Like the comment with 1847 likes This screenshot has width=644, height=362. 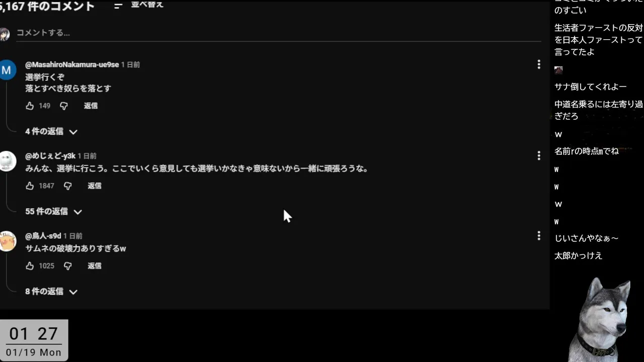30,186
